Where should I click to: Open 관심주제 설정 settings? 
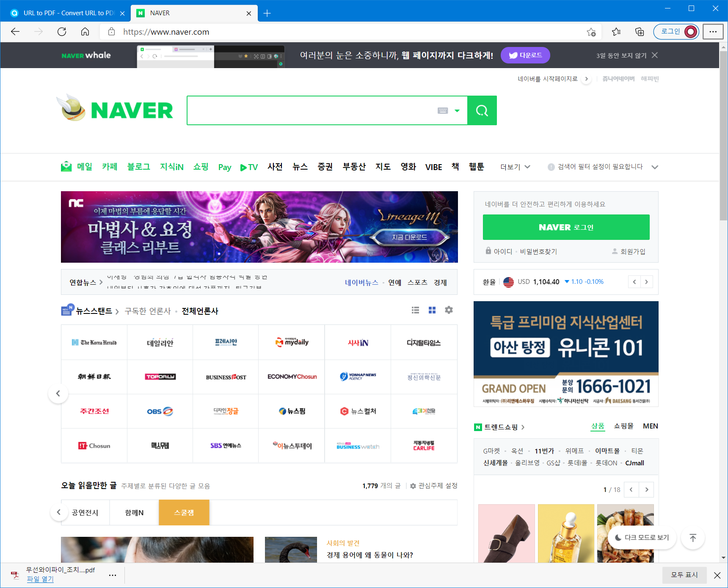click(x=434, y=486)
